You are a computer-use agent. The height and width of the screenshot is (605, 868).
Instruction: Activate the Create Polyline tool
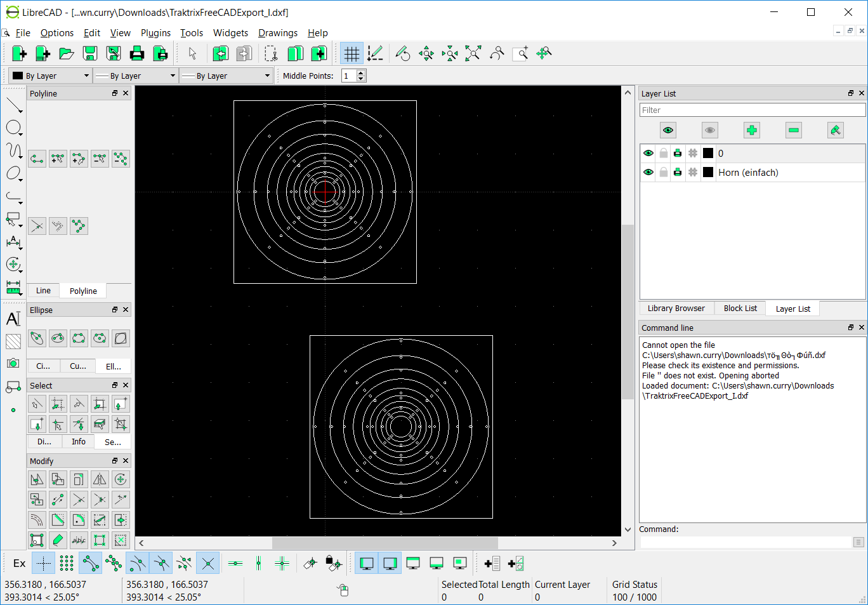[x=36, y=158]
